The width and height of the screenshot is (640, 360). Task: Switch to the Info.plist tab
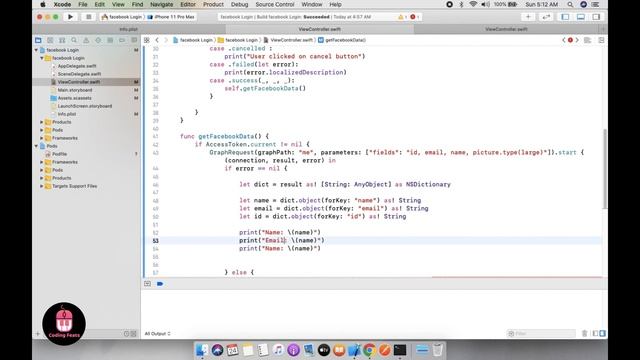(129, 29)
